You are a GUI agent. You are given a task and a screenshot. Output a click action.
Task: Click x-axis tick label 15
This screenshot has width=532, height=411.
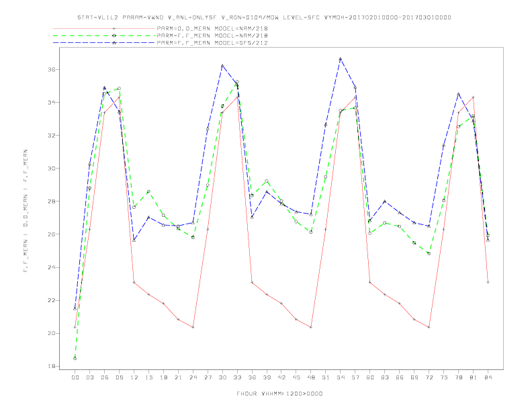(148, 377)
